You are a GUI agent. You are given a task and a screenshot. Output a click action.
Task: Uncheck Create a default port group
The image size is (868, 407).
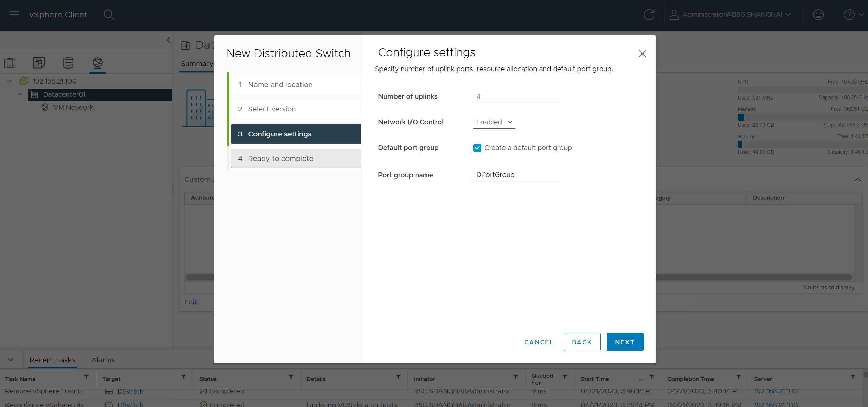pos(477,148)
